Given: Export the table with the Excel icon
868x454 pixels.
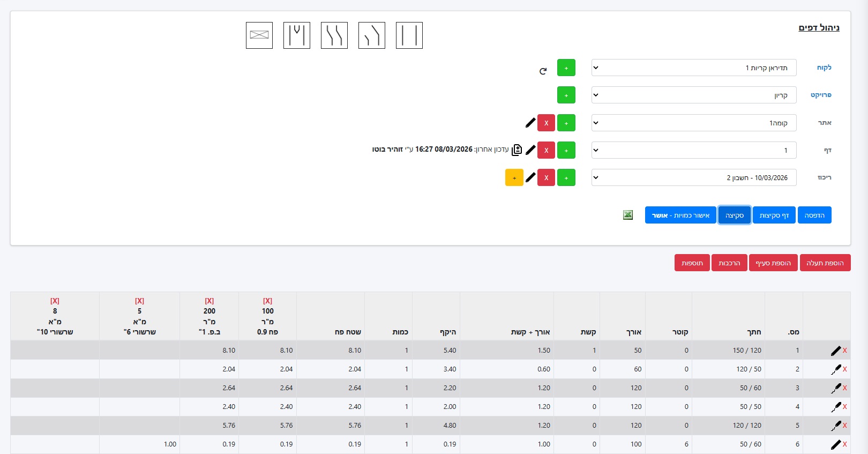Looking at the screenshot, I should coord(628,215).
